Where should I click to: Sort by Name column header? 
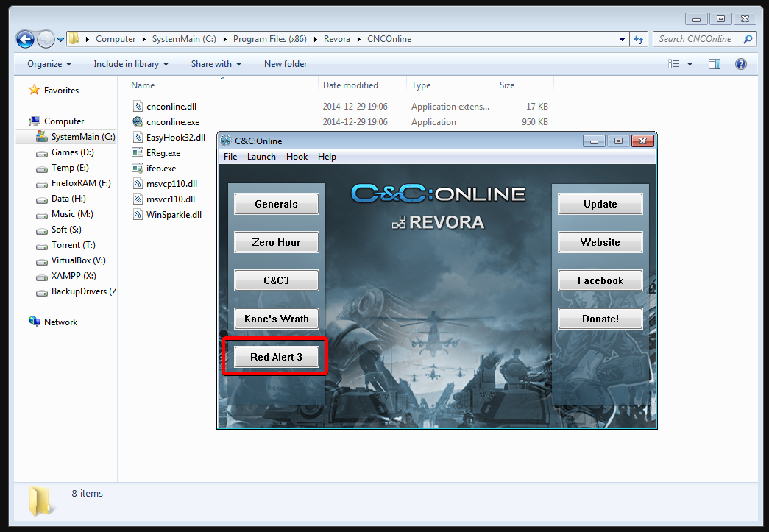pos(142,85)
